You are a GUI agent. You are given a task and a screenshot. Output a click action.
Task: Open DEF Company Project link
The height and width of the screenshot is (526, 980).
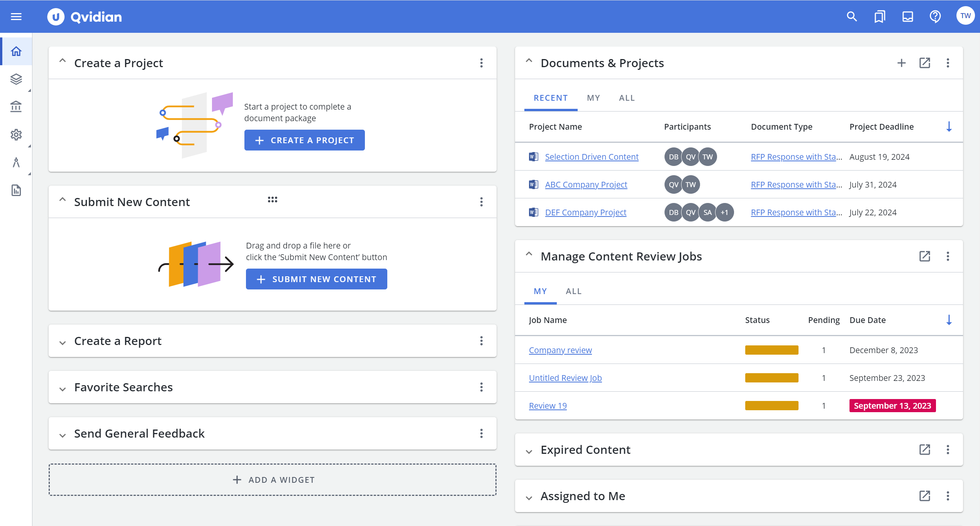point(585,212)
